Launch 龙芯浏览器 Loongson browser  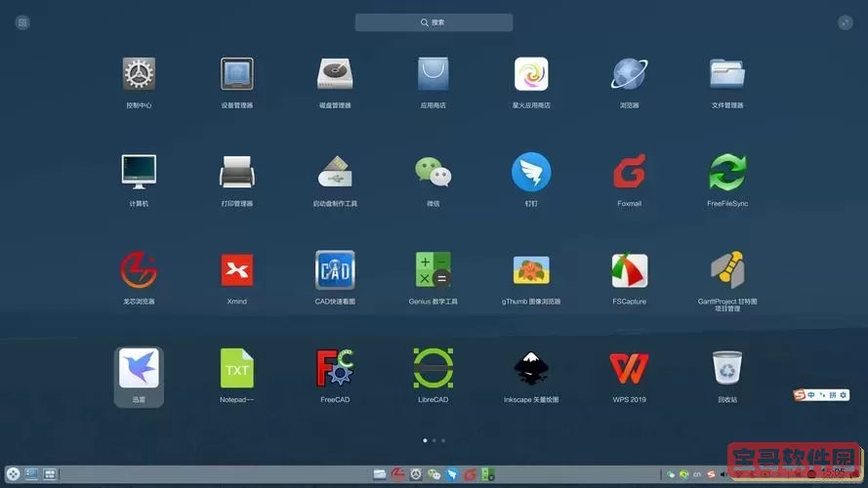(139, 270)
